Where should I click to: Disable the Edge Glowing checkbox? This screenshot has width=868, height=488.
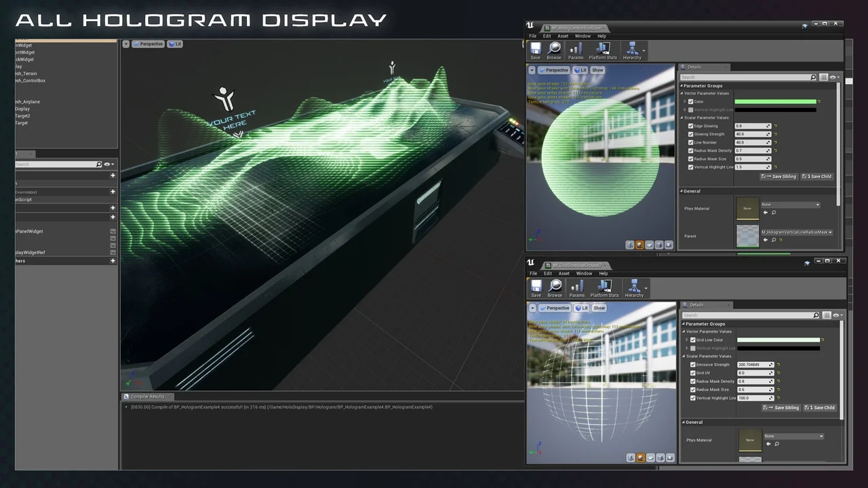click(691, 125)
